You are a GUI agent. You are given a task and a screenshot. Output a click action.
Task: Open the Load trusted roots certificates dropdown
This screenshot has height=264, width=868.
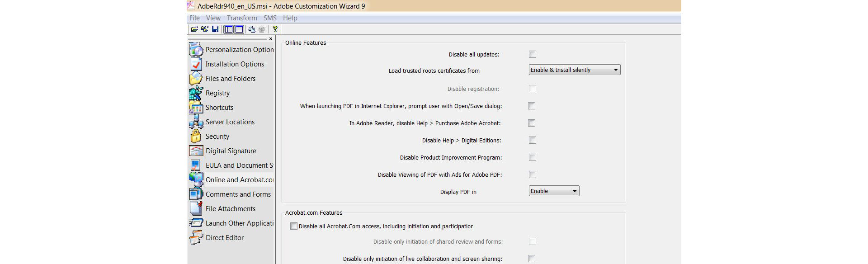(x=575, y=70)
